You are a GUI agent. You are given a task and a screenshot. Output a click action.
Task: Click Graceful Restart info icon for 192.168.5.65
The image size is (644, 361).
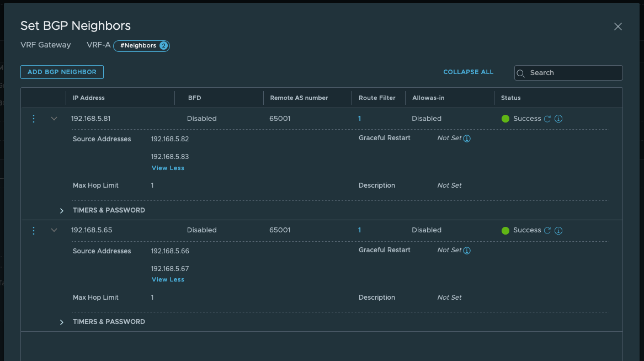[x=467, y=251]
